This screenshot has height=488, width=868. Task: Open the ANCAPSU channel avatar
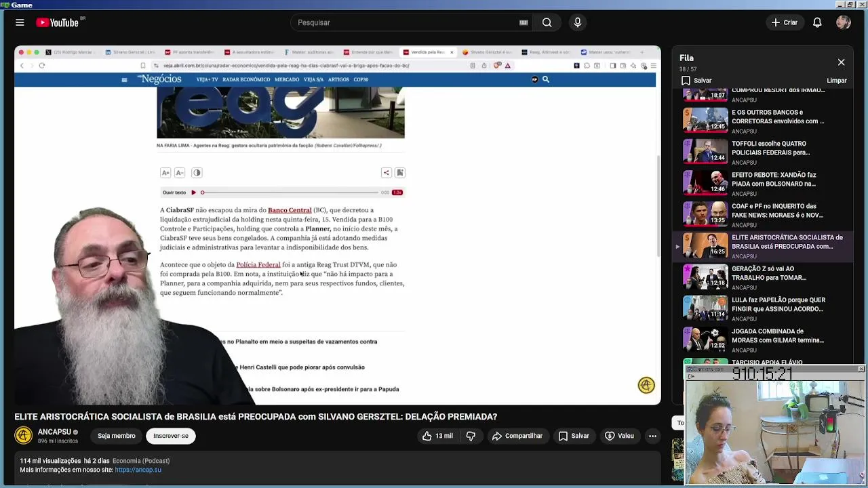[24, 436]
